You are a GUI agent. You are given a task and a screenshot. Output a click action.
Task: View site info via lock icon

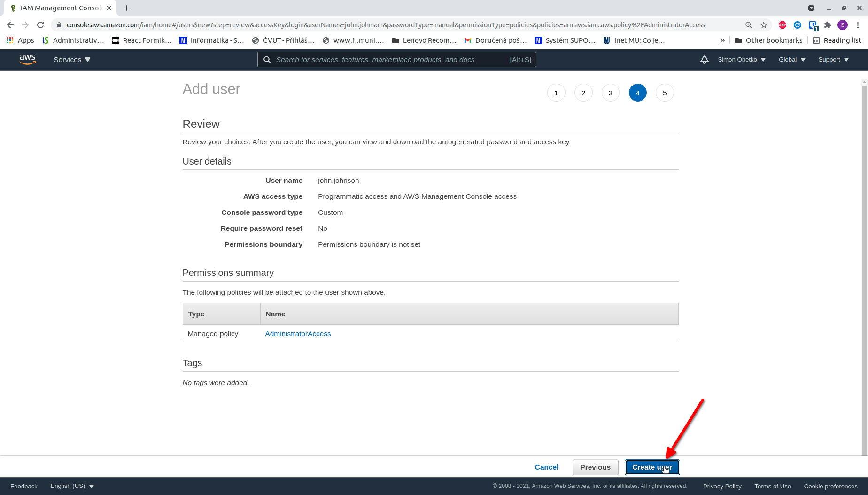click(x=59, y=25)
